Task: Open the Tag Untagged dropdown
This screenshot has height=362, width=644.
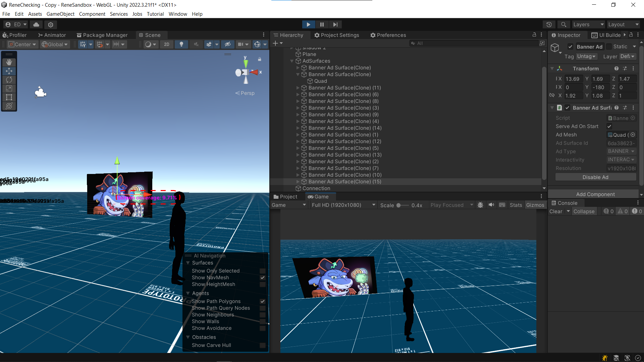Action: click(586, 56)
